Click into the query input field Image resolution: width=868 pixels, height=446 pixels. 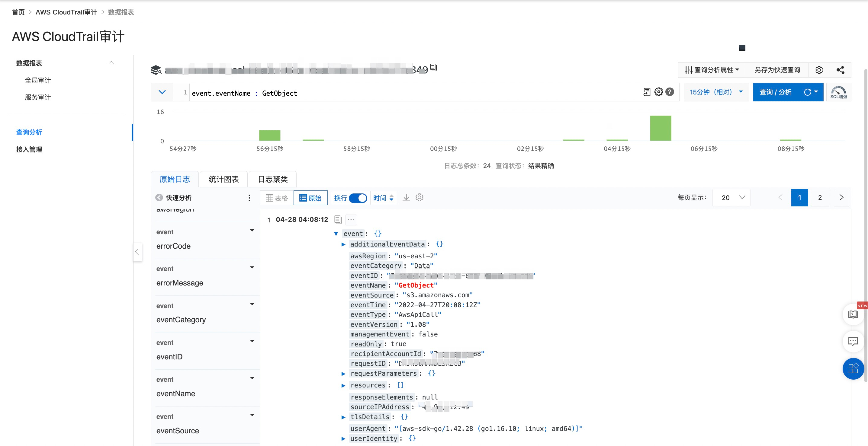pos(414,93)
